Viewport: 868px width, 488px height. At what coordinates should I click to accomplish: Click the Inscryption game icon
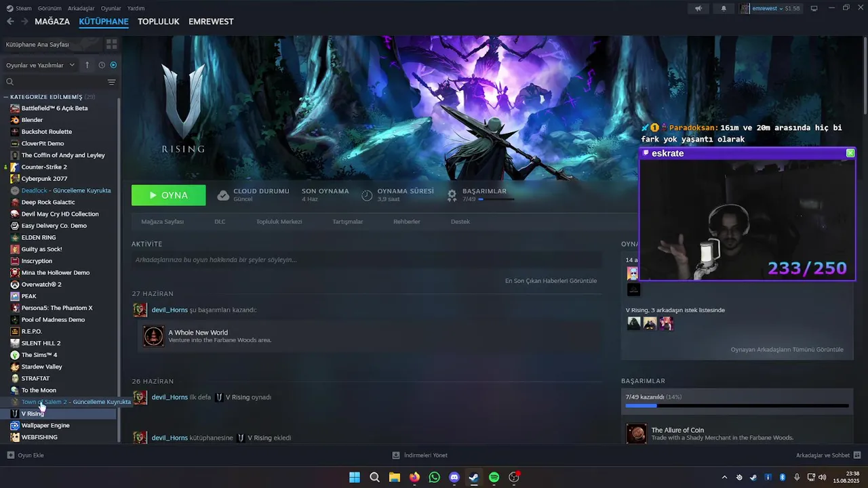[x=15, y=261]
